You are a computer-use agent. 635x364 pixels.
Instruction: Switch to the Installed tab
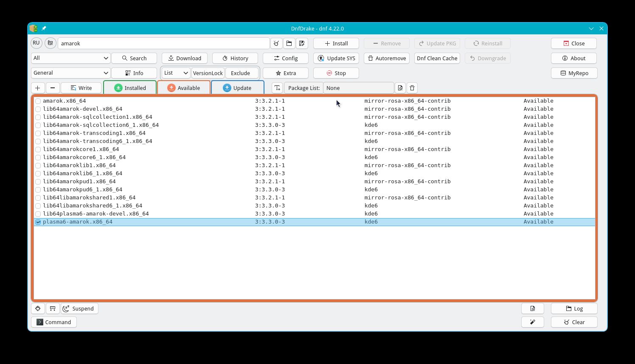pos(130,88)
